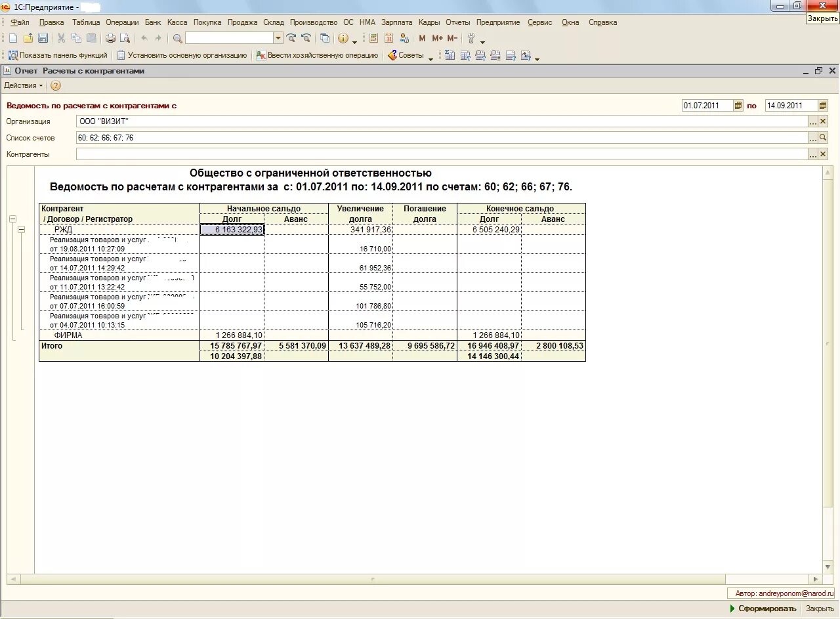Click the Закрыть button at bottom right
Screen dimensions: 840x619
(x=820, y=608)
